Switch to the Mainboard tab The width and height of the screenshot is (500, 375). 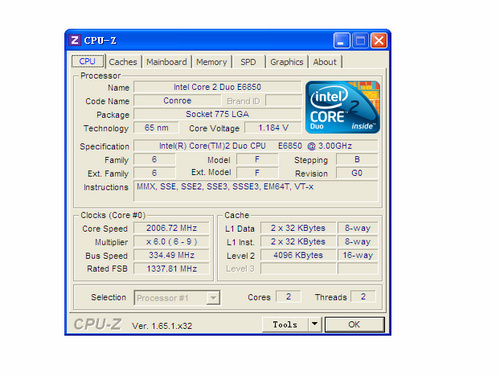(167, 62)
